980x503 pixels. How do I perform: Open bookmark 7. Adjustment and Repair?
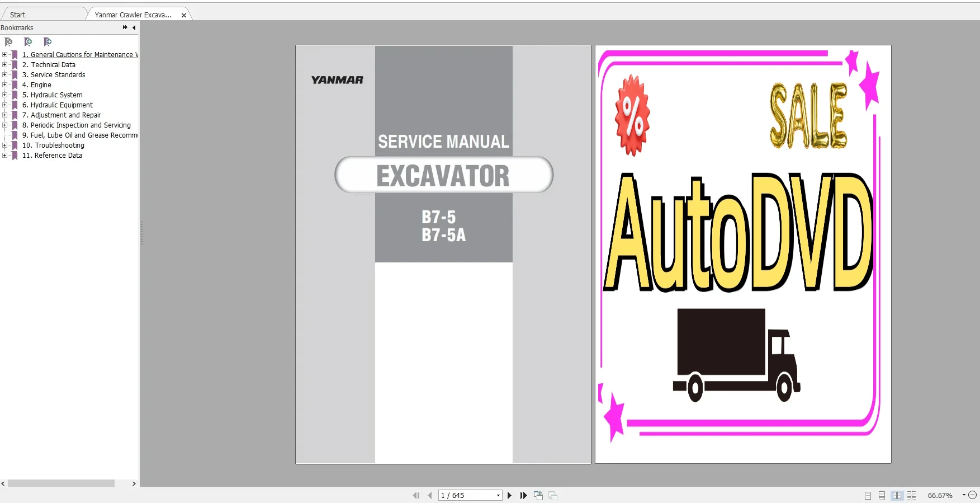point(61,115)
